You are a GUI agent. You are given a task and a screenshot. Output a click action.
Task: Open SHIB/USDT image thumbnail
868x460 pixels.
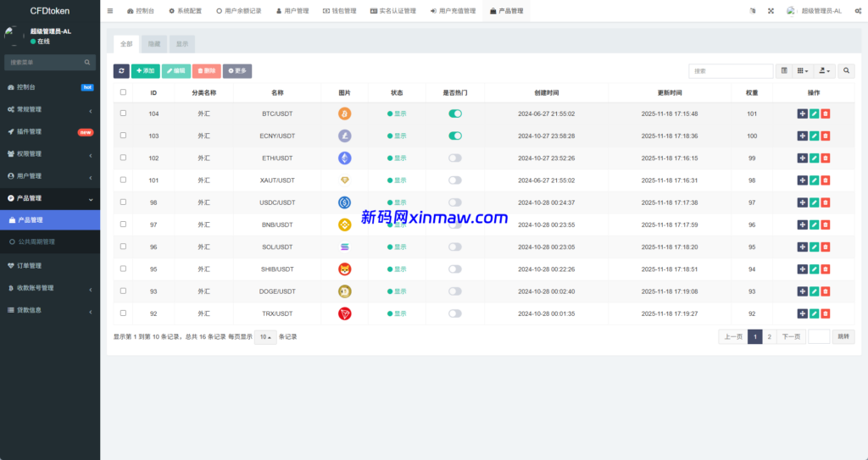tap(344, 269)
